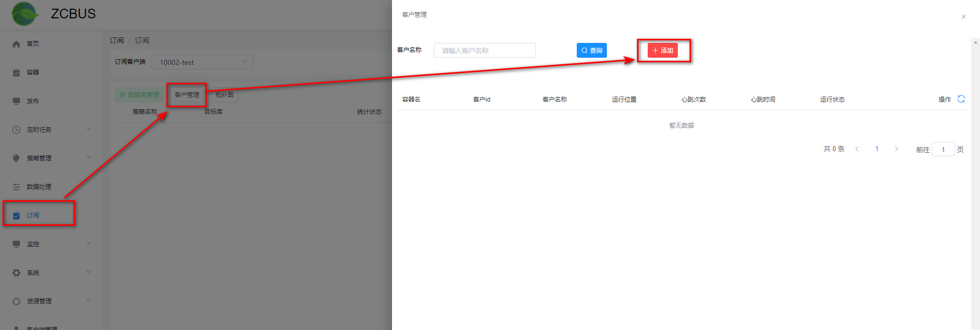Click the home icon beside 首页

16,44
